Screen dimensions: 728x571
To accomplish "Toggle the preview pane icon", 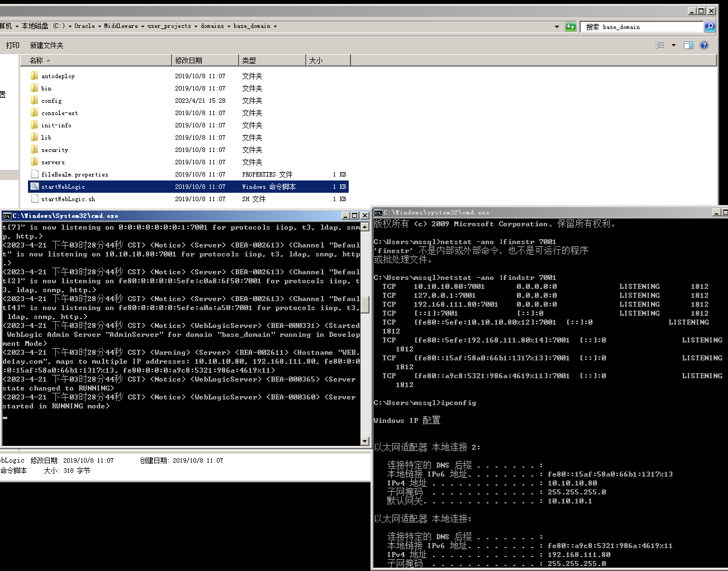I will (688, 45).
